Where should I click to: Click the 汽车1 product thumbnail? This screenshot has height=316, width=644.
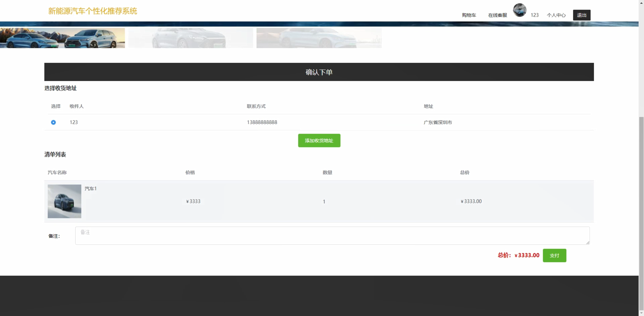coord(64,201)
